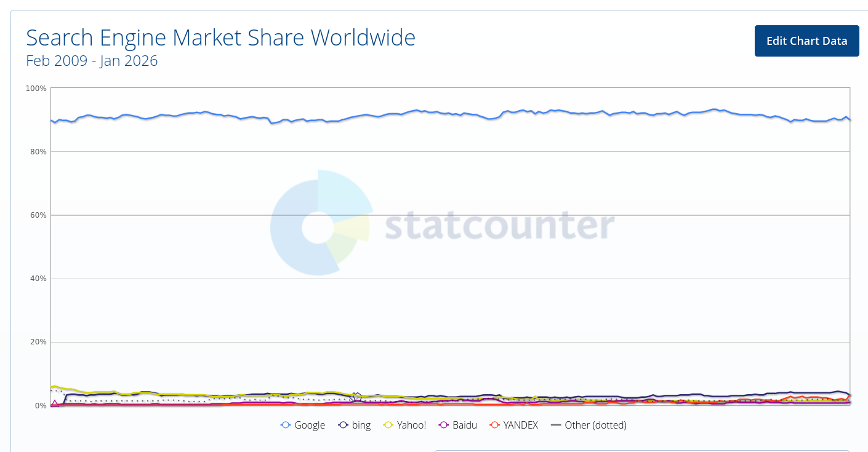
Task: Click the 0% y-axis label
Action: tap(39, 406)
